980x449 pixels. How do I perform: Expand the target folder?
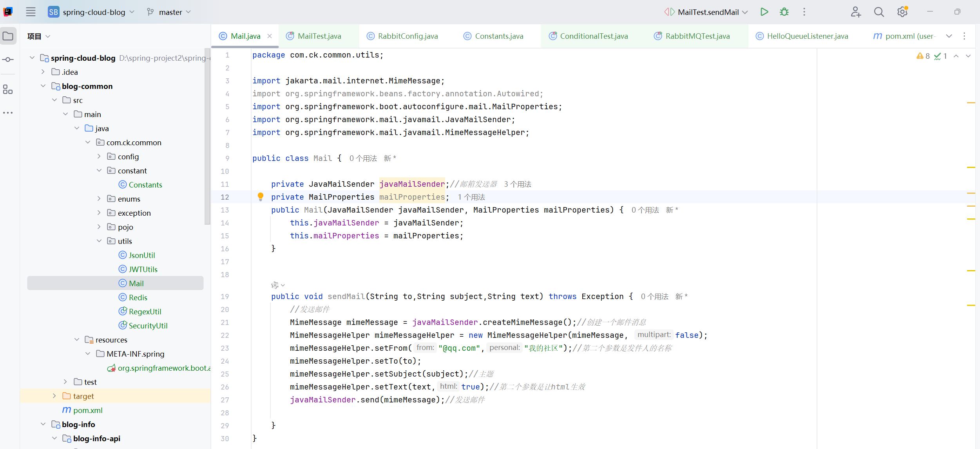54,396
